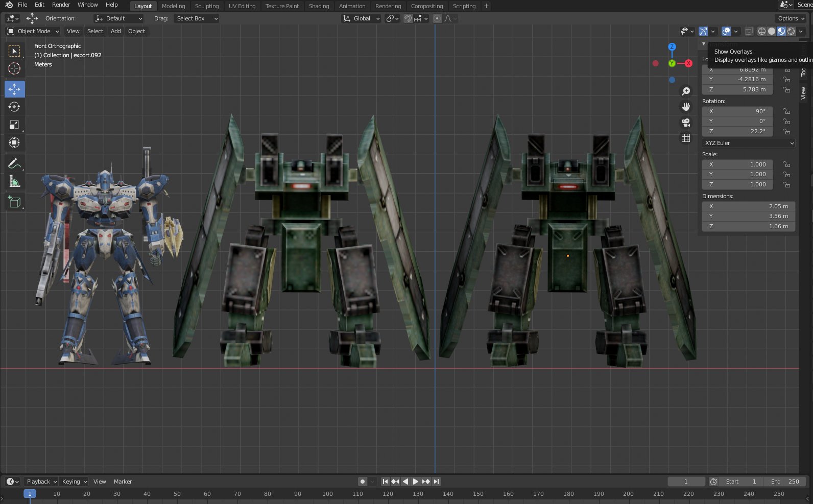
Task: Open the View sidebar tab
Action: [x=803, y=93]
